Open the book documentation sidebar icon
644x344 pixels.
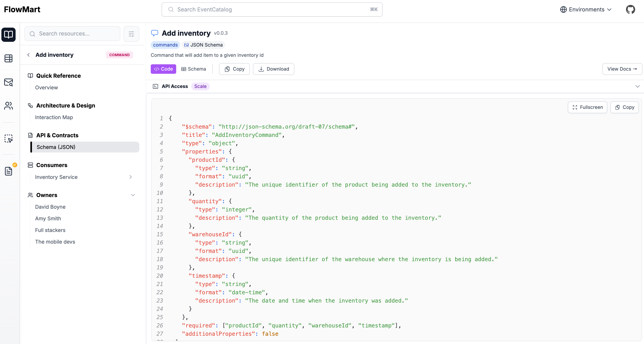(x=8, y=35)
